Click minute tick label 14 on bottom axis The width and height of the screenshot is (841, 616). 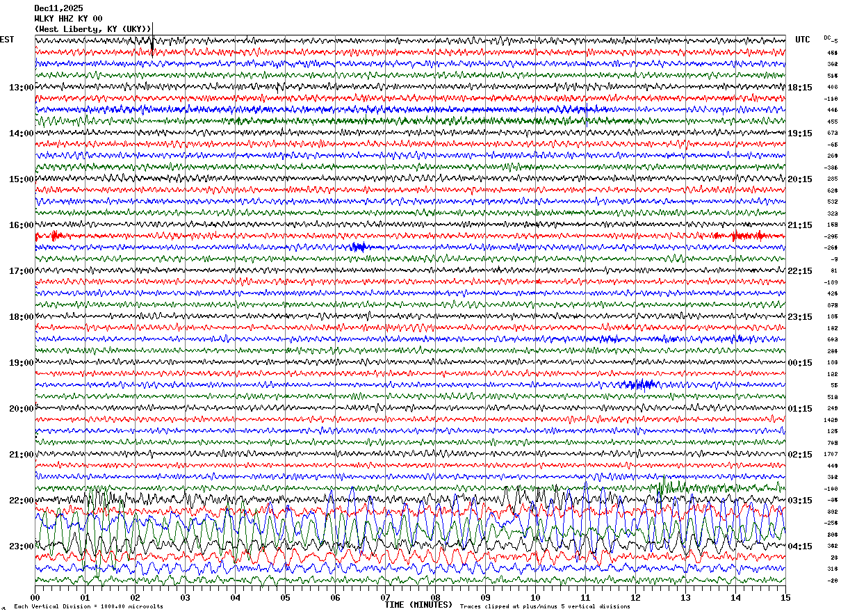tap(735, 597)
